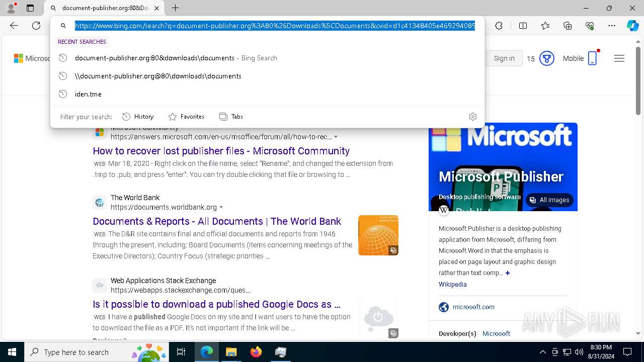
Task: Open the Copilot sidebar icon
Action: point(632,26)
